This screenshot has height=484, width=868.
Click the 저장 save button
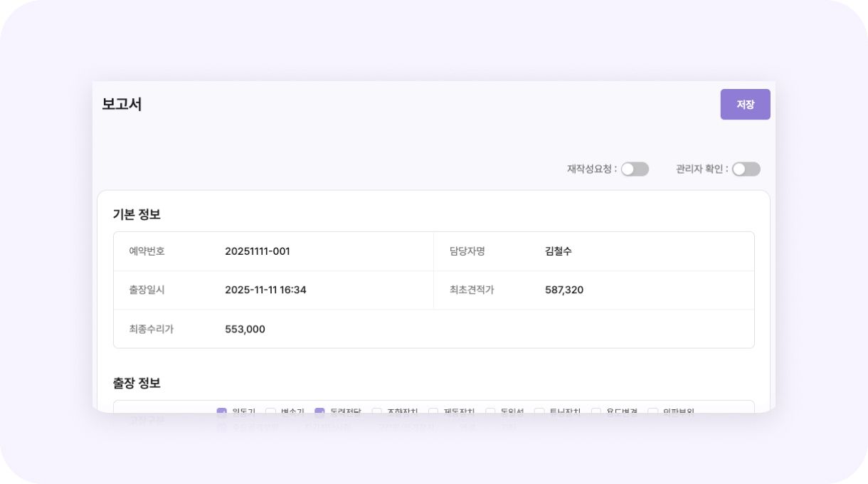tap(745, 105)
